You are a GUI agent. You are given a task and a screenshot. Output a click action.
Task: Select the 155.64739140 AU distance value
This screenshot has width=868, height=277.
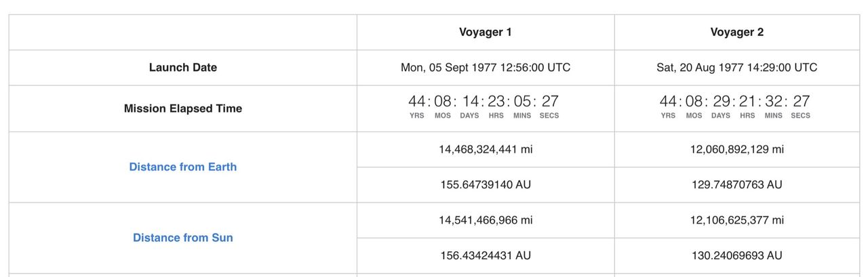click(x=486, y=185)
